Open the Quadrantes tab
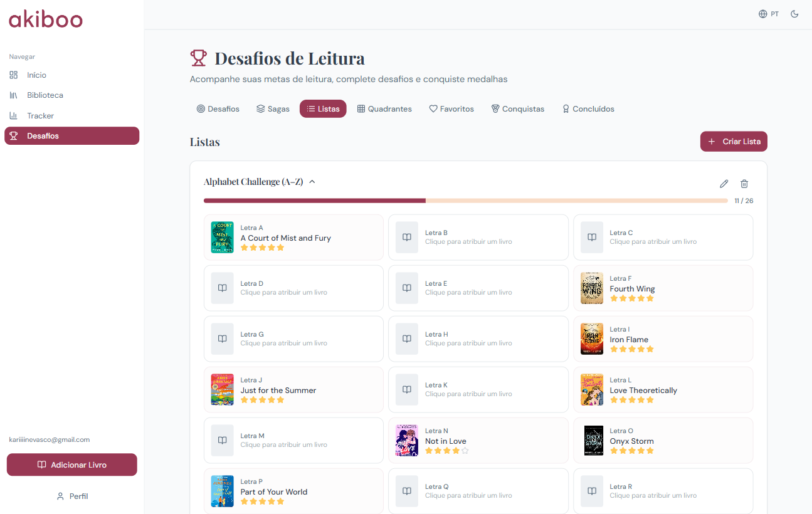 384,108
